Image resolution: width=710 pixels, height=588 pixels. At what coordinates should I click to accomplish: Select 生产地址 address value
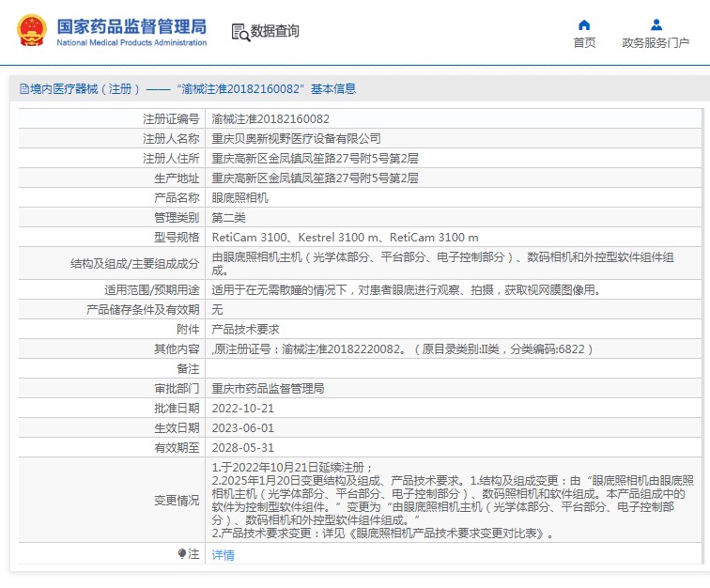(x=315, y=178)
